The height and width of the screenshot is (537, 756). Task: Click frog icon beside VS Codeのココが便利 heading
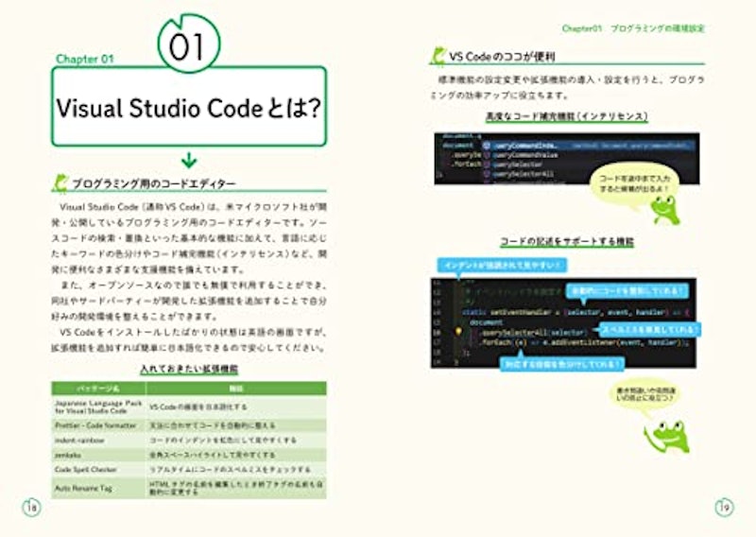pos(438,56)
